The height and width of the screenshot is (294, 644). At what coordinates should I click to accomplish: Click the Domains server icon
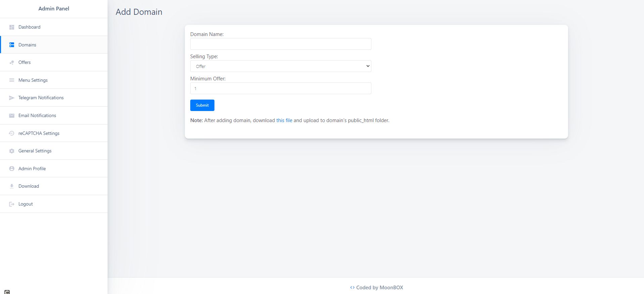click(x=12, y=45)
